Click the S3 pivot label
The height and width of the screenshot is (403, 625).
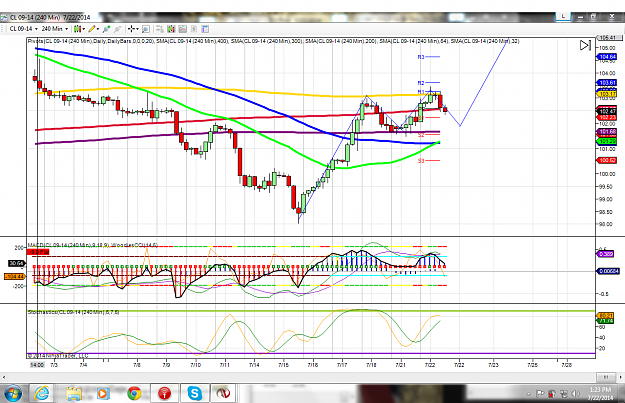coord(421,161)
